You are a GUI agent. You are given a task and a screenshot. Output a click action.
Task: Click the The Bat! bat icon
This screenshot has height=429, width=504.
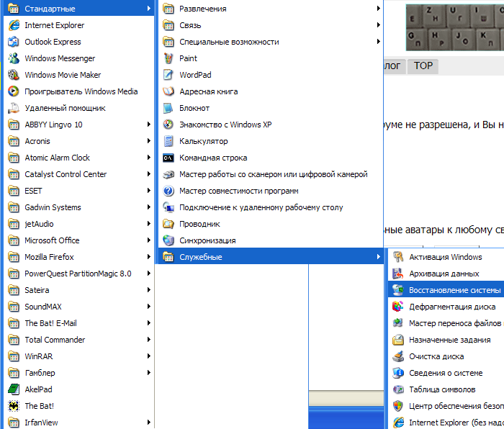click(14, 406)
